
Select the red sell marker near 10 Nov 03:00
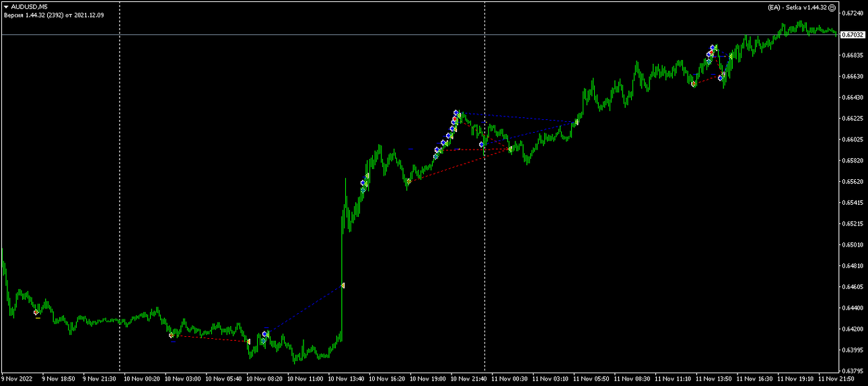[x=171, y=335]
